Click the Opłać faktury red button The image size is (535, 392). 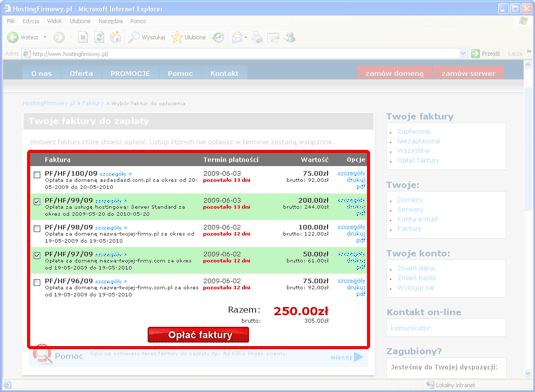(198, 335)
